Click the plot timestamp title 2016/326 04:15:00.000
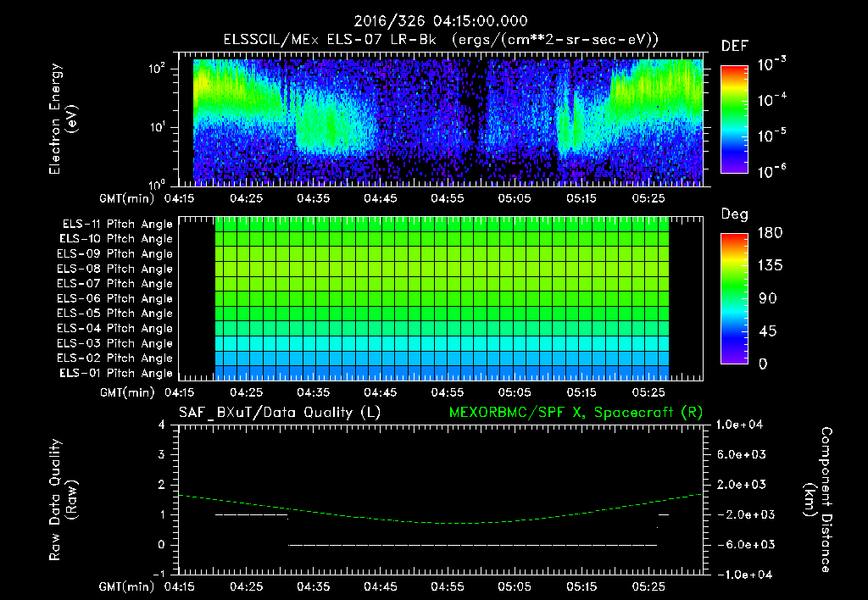Screen dimensions: 868x600 coord(441,21)
